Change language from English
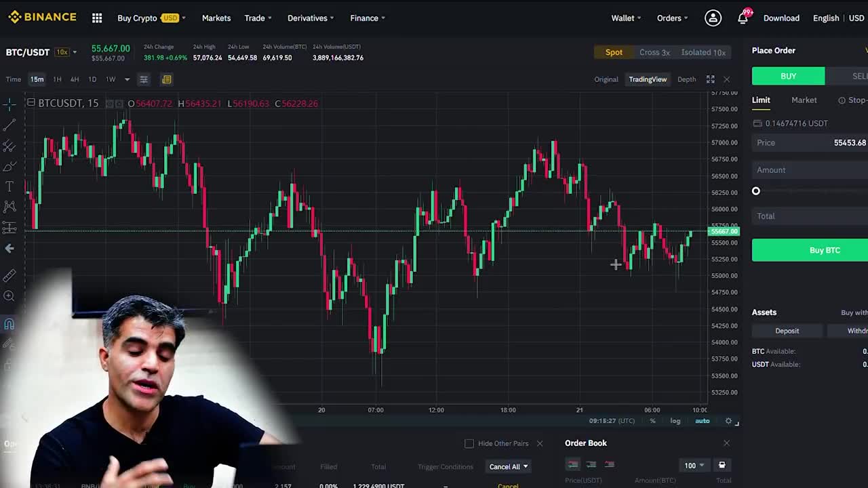Screen dimensions: 868x488 click(x=826, y=18)
